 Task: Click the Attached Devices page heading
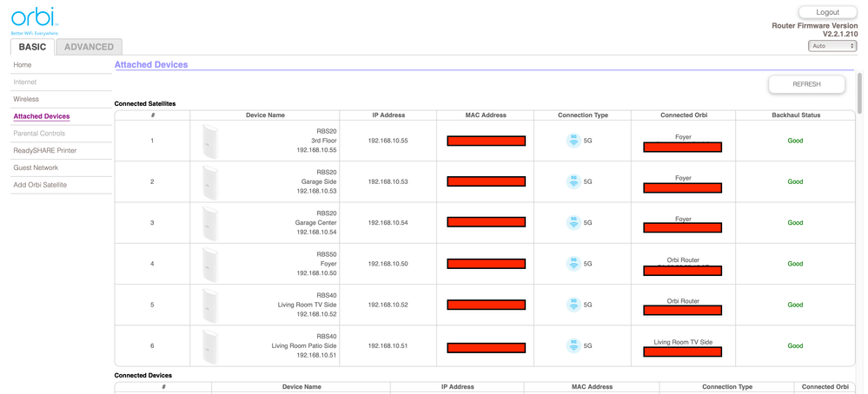click(151, 64)
